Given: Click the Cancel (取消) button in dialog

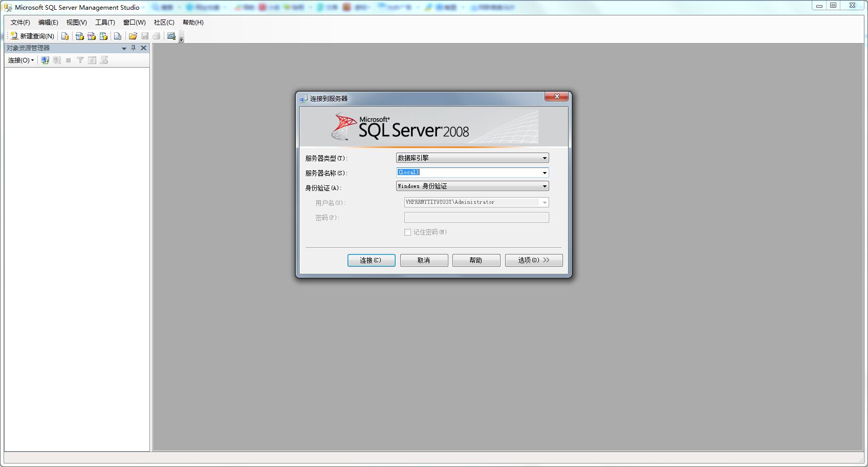Looking at the screenshot, I should (424, 260).
